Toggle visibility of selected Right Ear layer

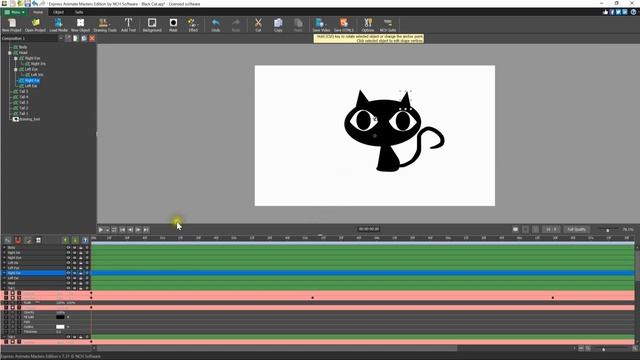pos(68,273)
